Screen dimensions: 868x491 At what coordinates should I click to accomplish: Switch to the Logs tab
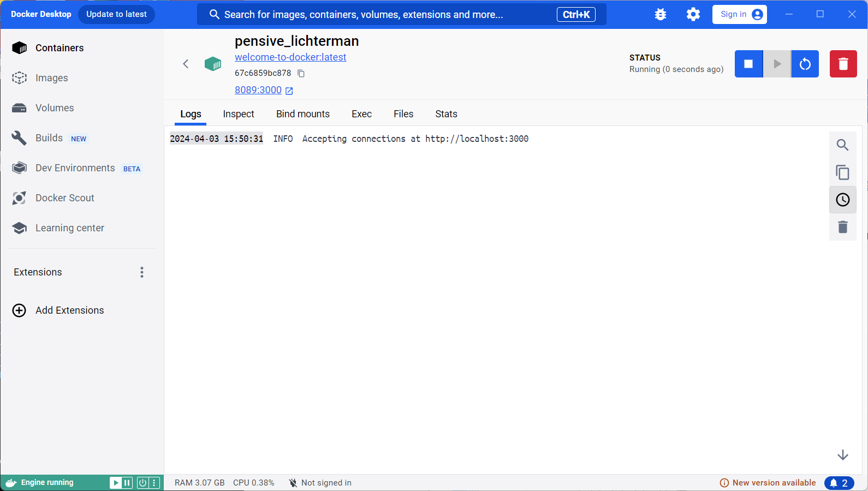click(x=191, y=114)
